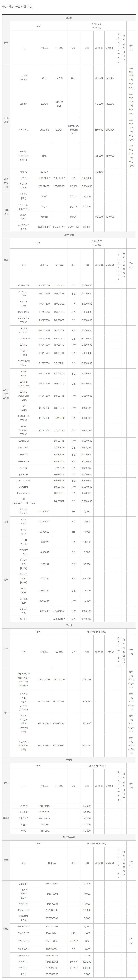The width and height of the screenshot is (138, 980).
Task: Select the FINEVISION TORIC lens row
Action: click(24, 363)
